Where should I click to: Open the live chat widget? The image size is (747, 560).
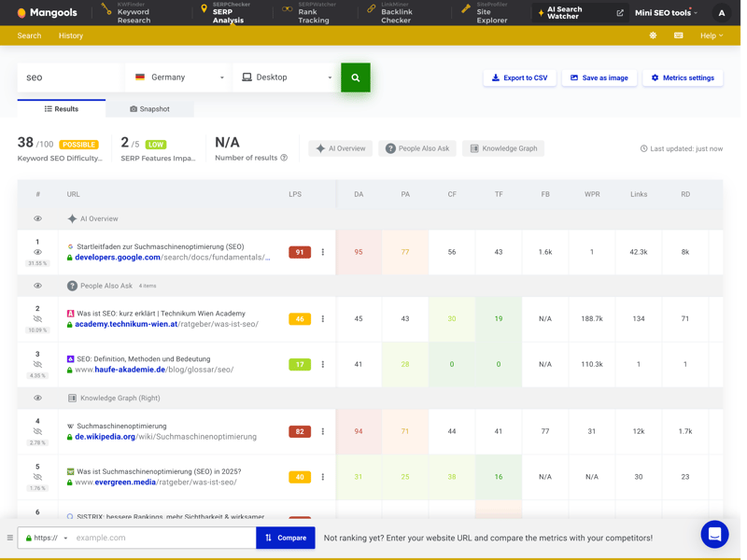714,534
